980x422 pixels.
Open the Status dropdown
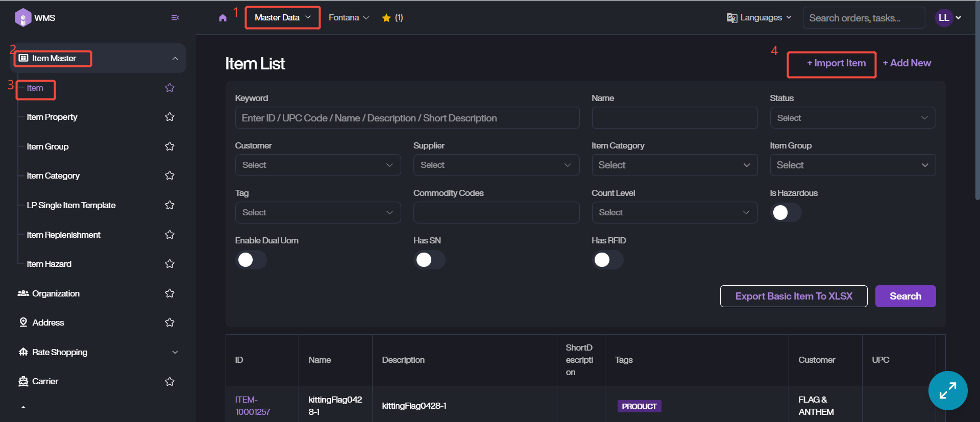[x=852, y=118]
